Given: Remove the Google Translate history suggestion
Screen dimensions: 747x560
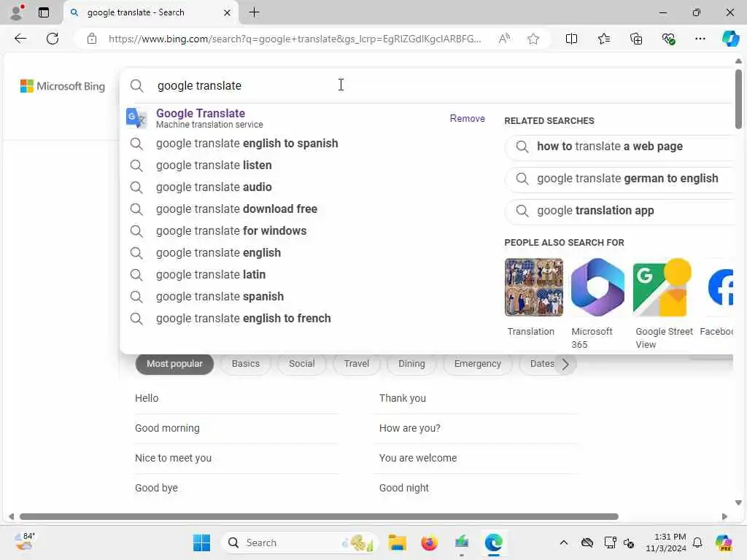Looking at the screenshot, I should 467,119.
